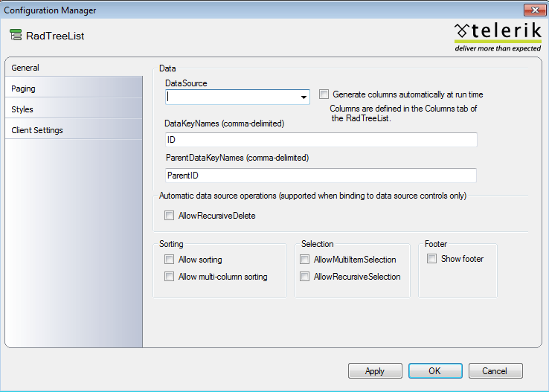Viewport: 549px width, 392px height.
Task: Click the Apply button
Action: coord(375,370)
